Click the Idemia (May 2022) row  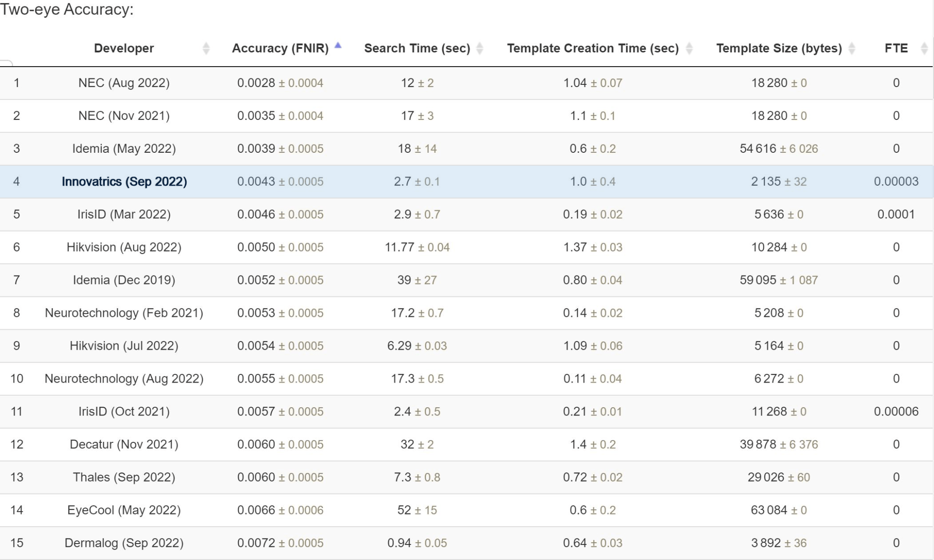click(124, 149)
